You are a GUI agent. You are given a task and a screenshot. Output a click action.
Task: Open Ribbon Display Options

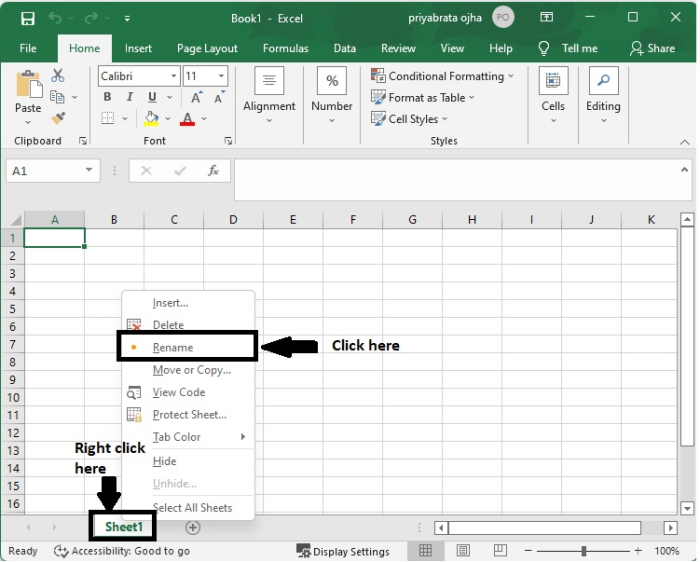tap(546, 17)
